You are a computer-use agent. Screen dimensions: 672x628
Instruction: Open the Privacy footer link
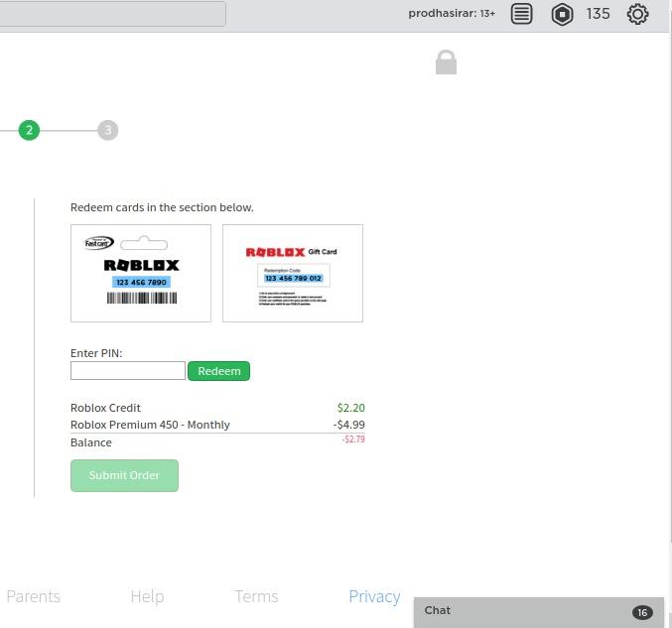[x=374, y=596]
